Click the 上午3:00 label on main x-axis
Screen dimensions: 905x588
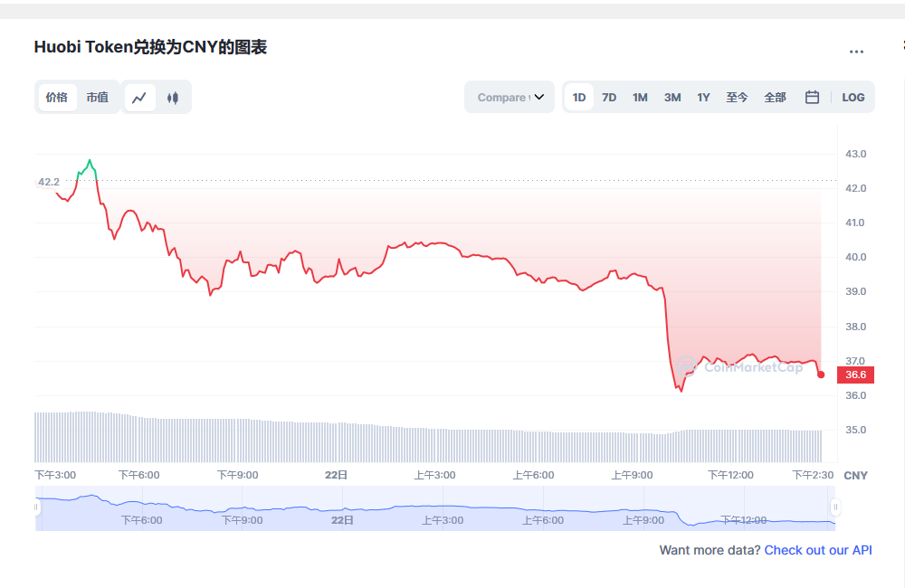pyautogui.click(x=434, y=475)
